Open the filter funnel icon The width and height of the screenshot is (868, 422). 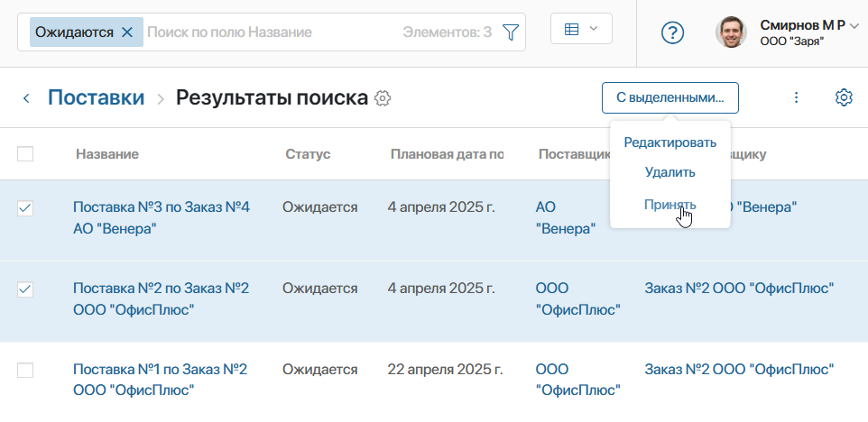(x=511, y=32)
